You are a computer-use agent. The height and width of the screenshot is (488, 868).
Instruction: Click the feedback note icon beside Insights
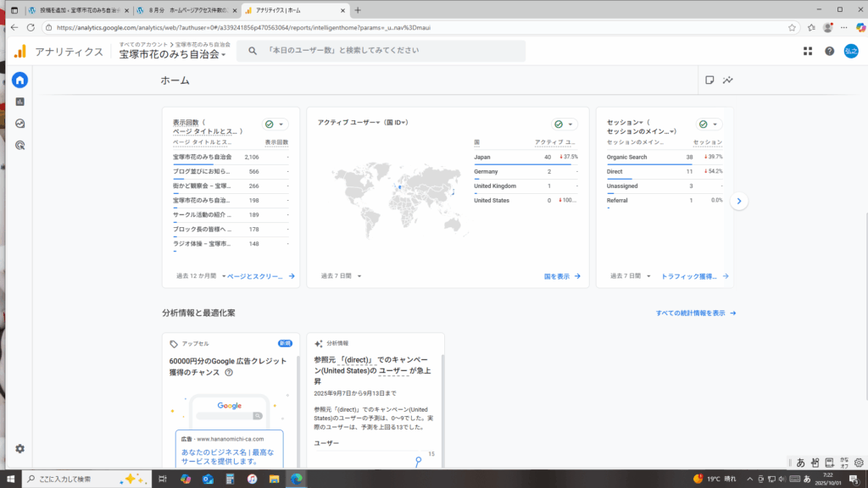coord(709,80)
